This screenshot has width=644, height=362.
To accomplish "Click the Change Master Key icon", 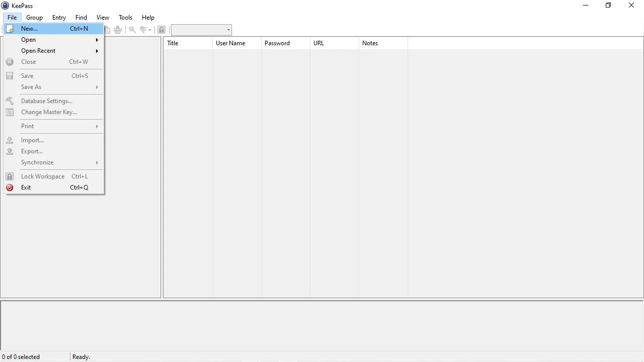I will (10, 112).
